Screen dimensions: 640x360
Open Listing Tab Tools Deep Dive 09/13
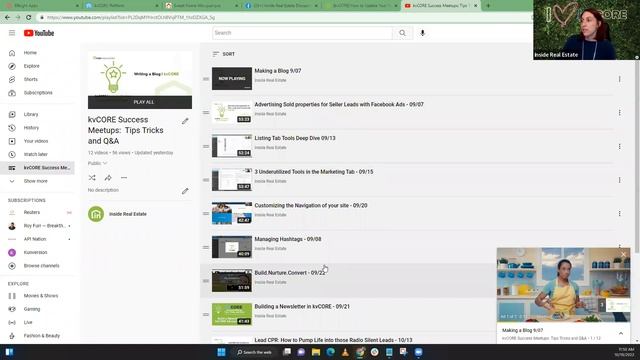pos(295,138)
